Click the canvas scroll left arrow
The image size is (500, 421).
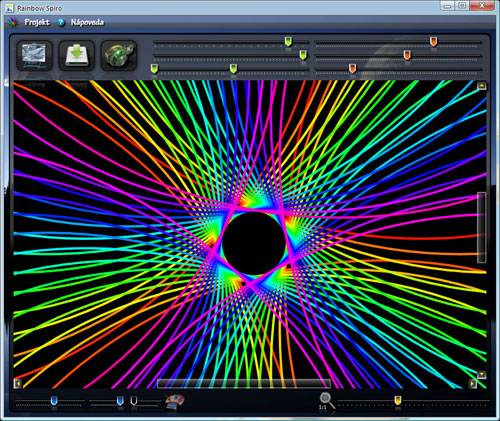[x=18, y=384]
